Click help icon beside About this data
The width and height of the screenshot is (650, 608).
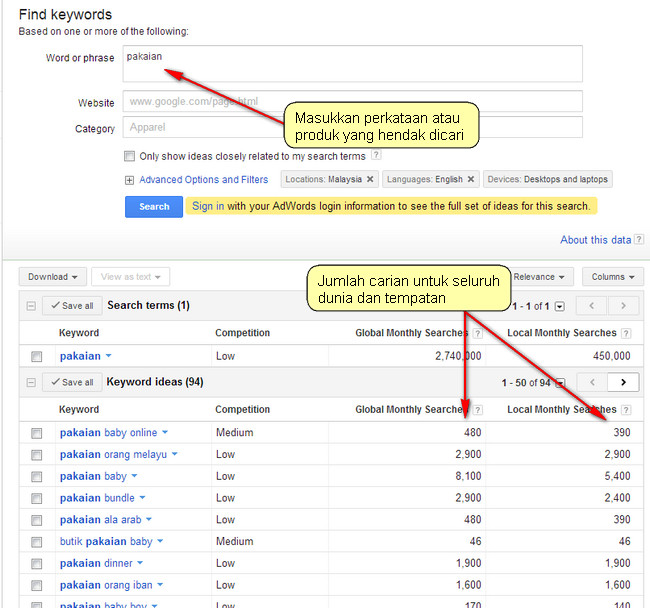639,240
